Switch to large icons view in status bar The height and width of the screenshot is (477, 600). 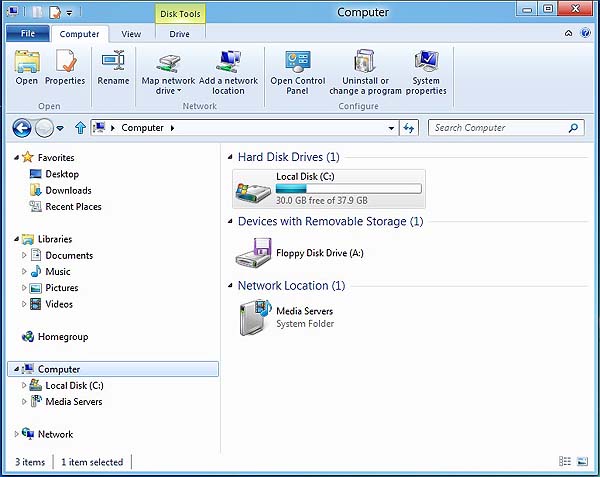point(583,462)
